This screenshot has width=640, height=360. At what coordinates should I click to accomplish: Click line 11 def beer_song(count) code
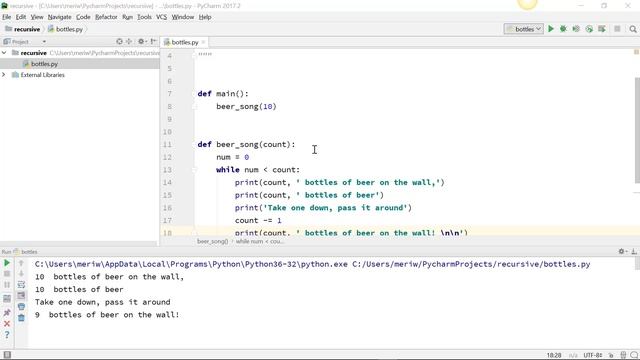pos(246,144)
